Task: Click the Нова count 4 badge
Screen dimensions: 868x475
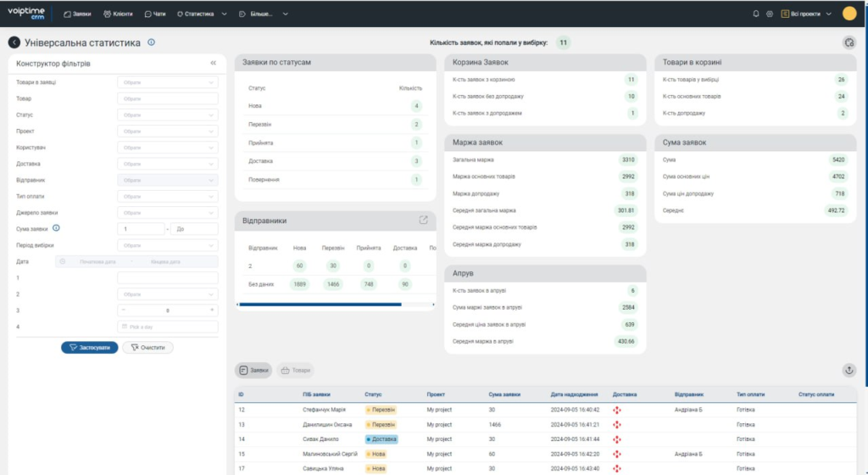Action: click(416, 106)
